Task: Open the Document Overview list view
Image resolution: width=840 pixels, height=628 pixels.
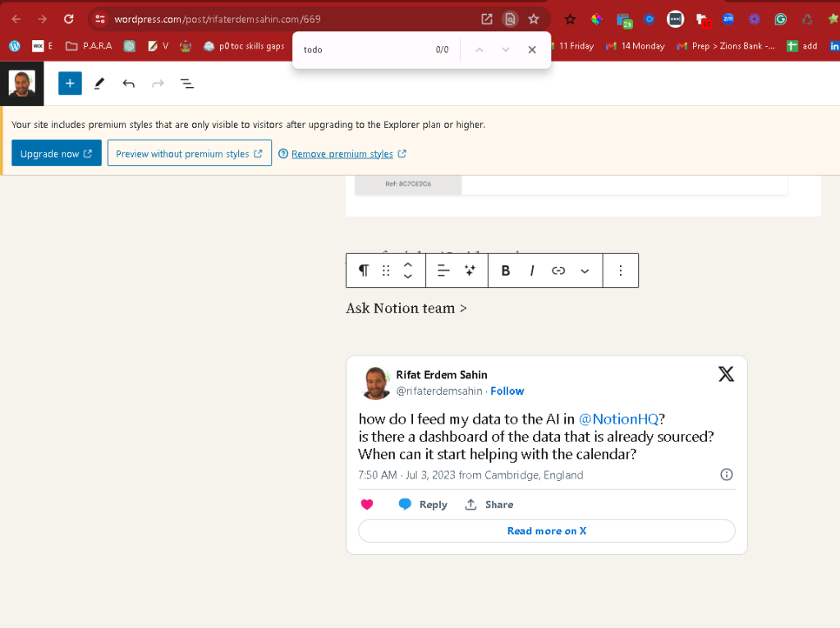Action: (187, 84)
